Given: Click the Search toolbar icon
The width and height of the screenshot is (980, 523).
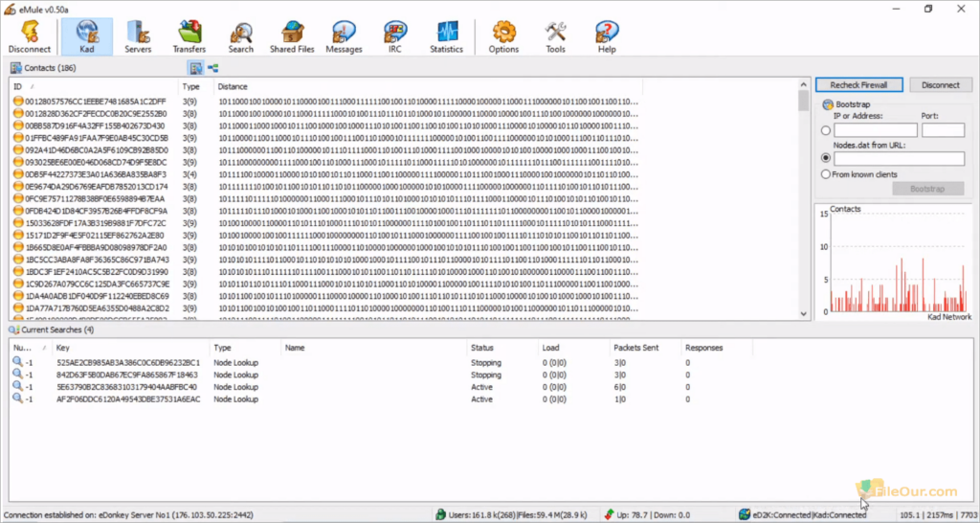Looking at the screenshot, I should click(x=241, y=36).
